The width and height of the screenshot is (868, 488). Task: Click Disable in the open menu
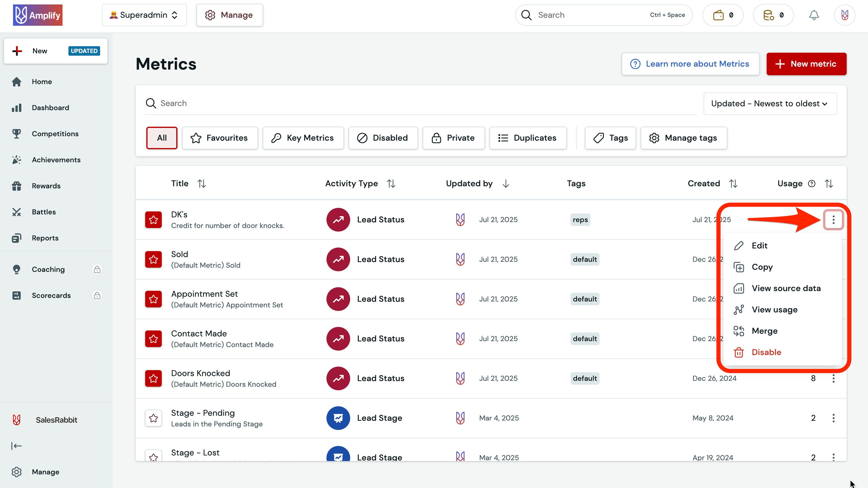pyautogui.click(x=766, y=352)
